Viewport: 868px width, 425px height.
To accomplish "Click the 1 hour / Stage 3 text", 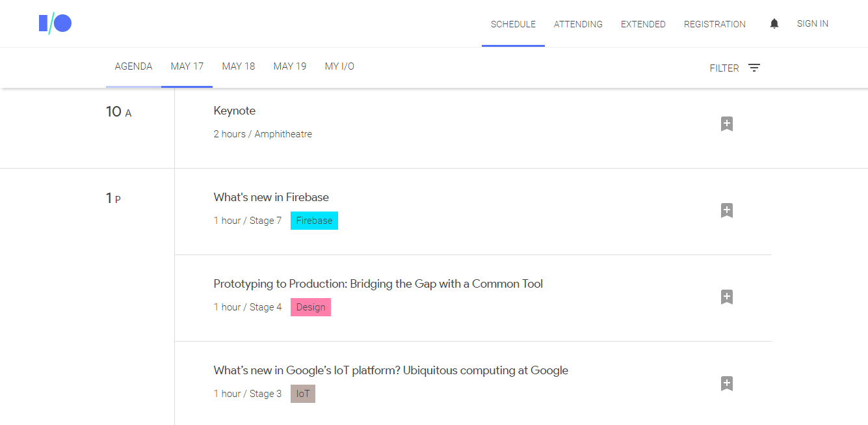I will point(248,394).
